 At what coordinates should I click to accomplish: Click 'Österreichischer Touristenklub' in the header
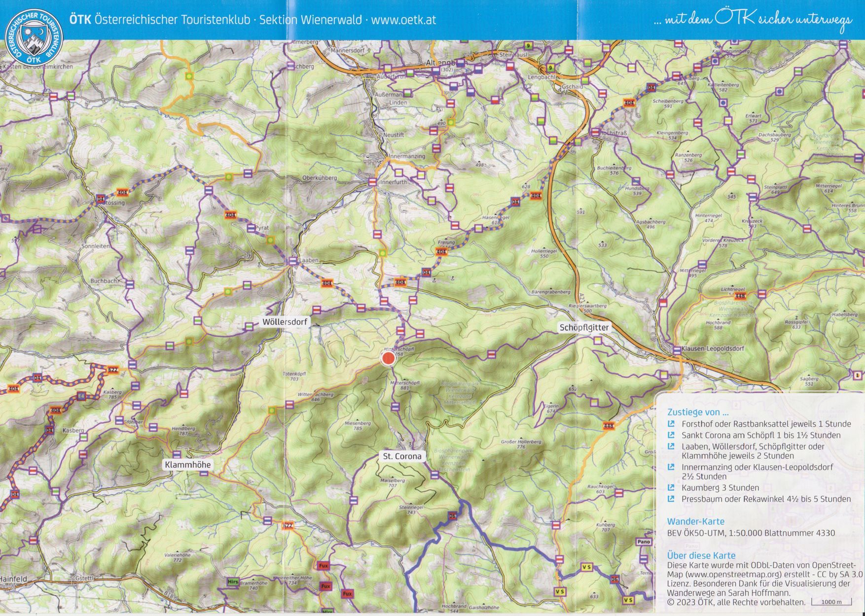tap(172, 20)
